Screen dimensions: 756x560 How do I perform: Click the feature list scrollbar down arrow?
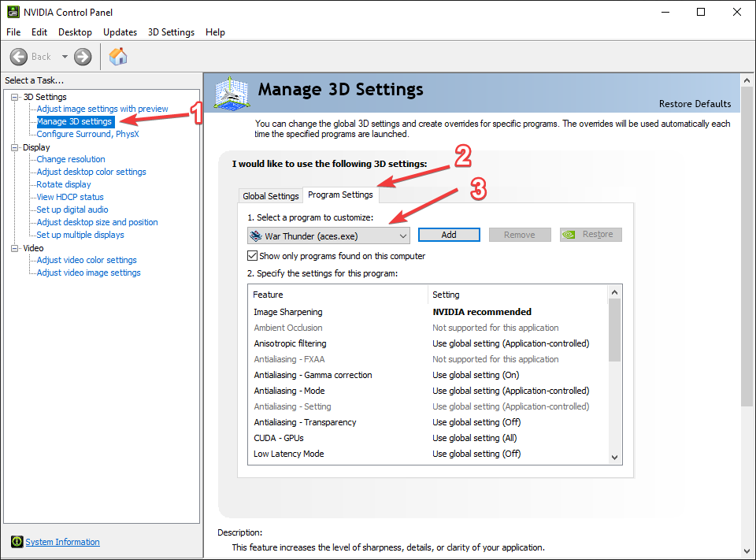tap(614, 458)
